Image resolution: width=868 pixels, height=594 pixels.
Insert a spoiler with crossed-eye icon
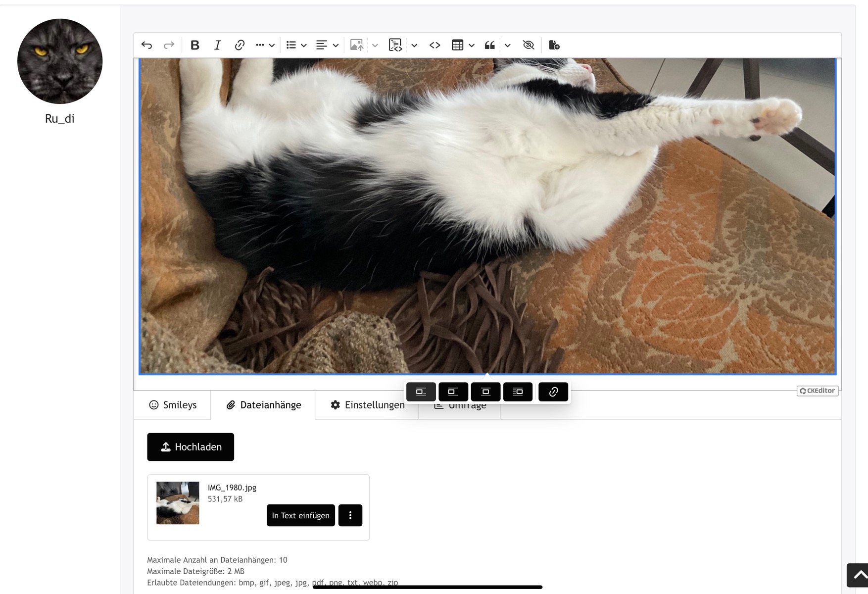(529, 45)
